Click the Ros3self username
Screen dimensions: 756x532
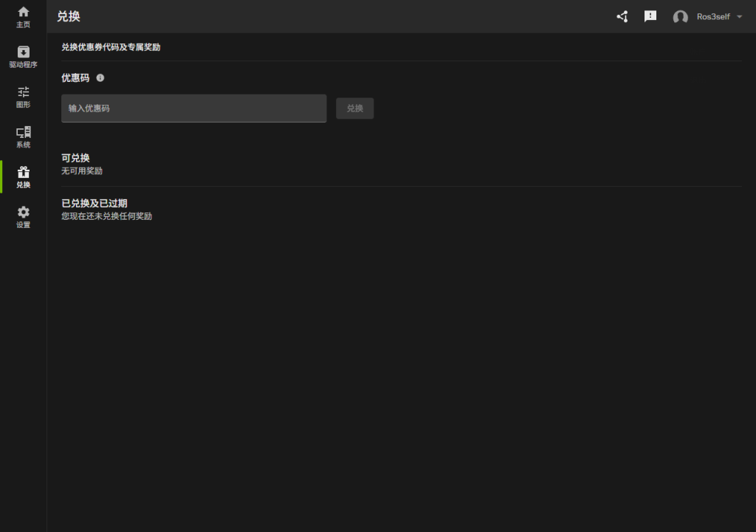tap(713, 16)
